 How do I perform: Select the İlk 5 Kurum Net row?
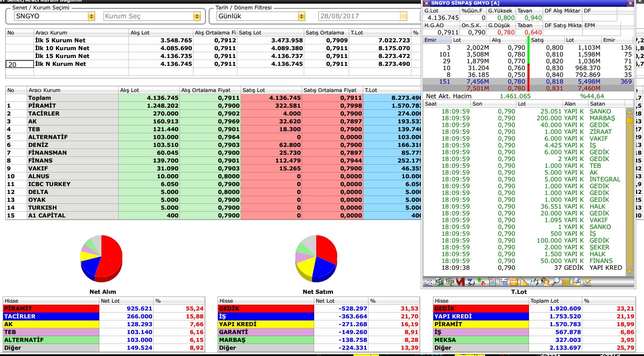click(213, 40)
